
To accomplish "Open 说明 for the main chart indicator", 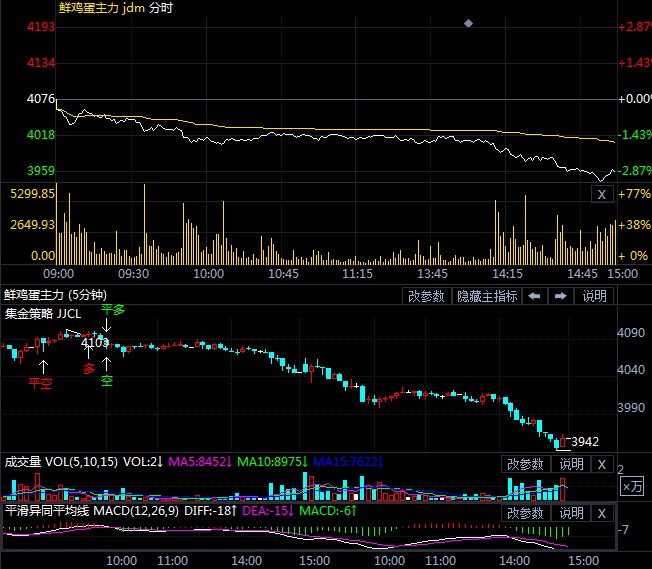I will coord(594,296).
